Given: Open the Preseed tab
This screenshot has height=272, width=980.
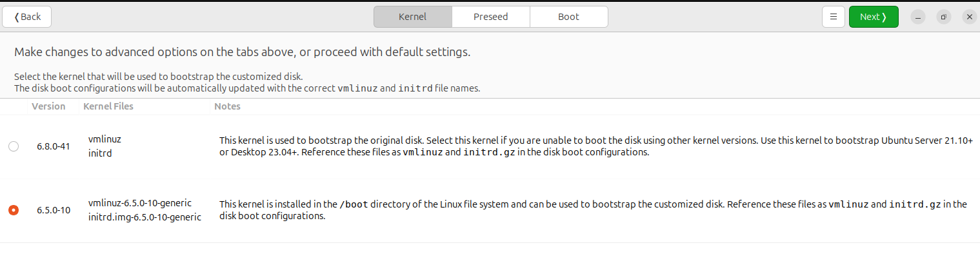Looking at the screenshot, I should pos(491,17).
